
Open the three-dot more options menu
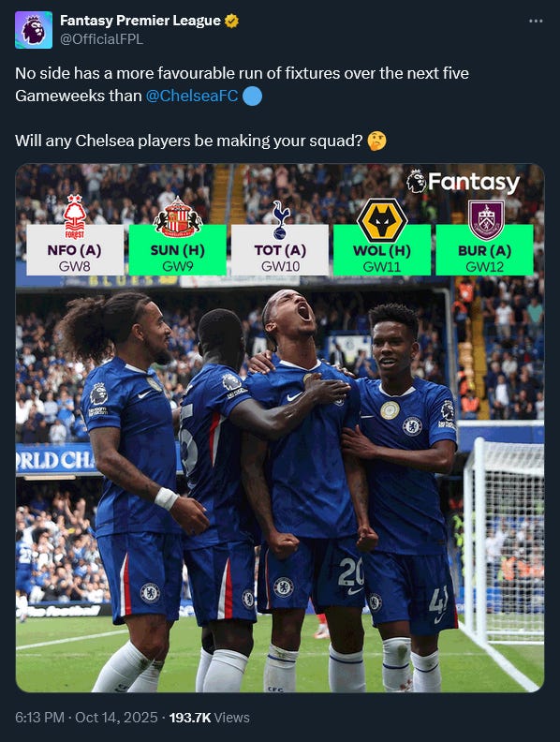coord(536,21)
